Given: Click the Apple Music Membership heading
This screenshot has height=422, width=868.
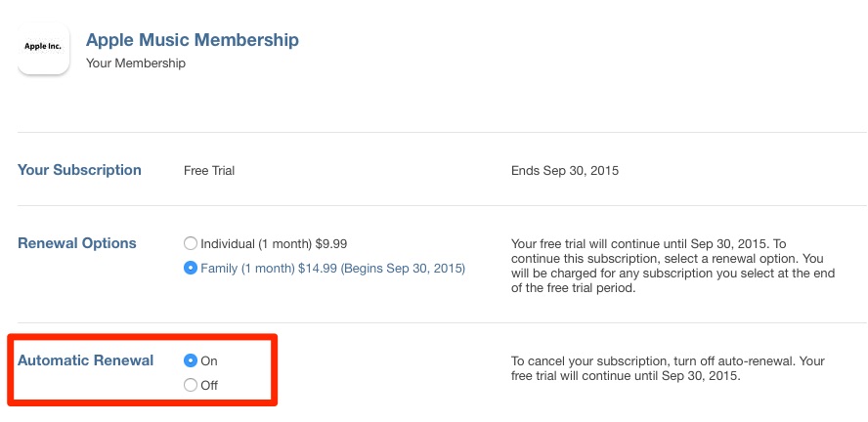Looking at the screenshot, I should [193, 40].
